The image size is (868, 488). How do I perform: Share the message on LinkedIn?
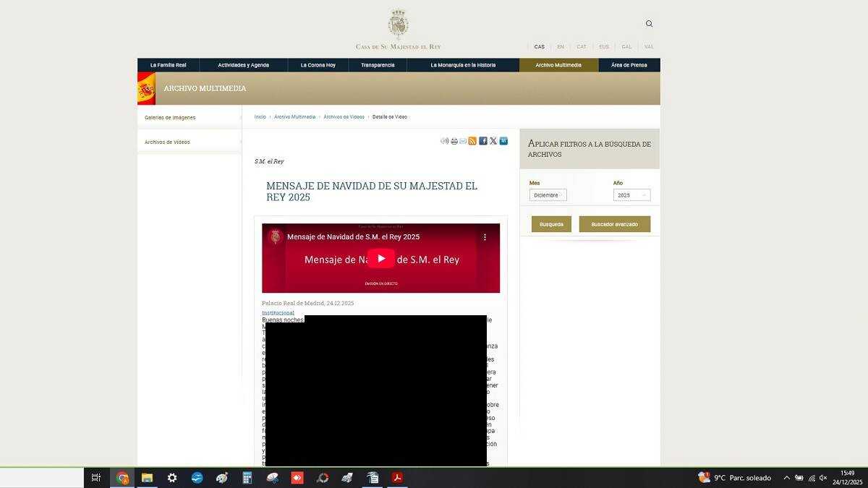503,141
